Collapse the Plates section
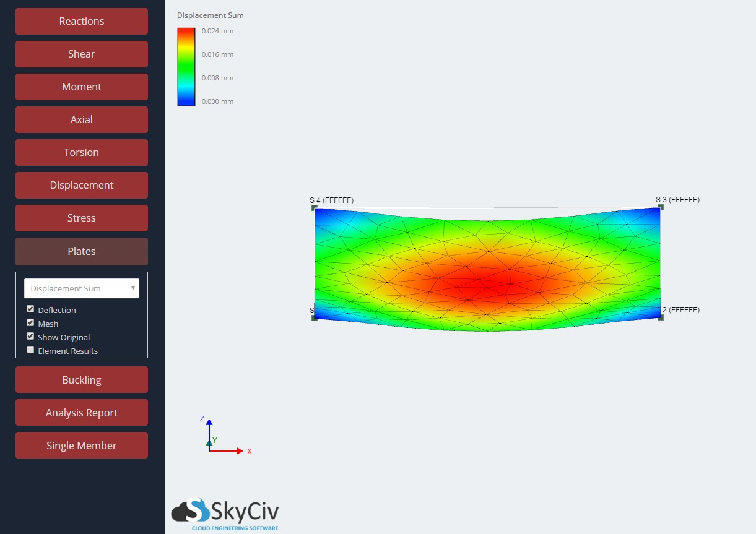756x534 pixels. [82, 251]
